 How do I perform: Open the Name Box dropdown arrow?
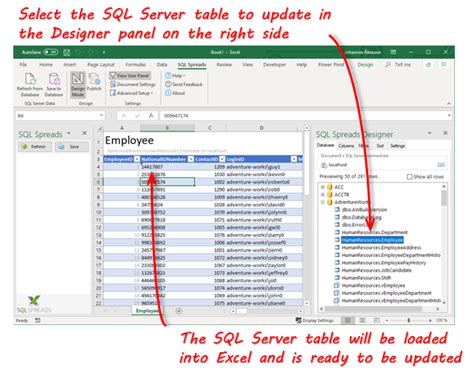tap(101, 116)
